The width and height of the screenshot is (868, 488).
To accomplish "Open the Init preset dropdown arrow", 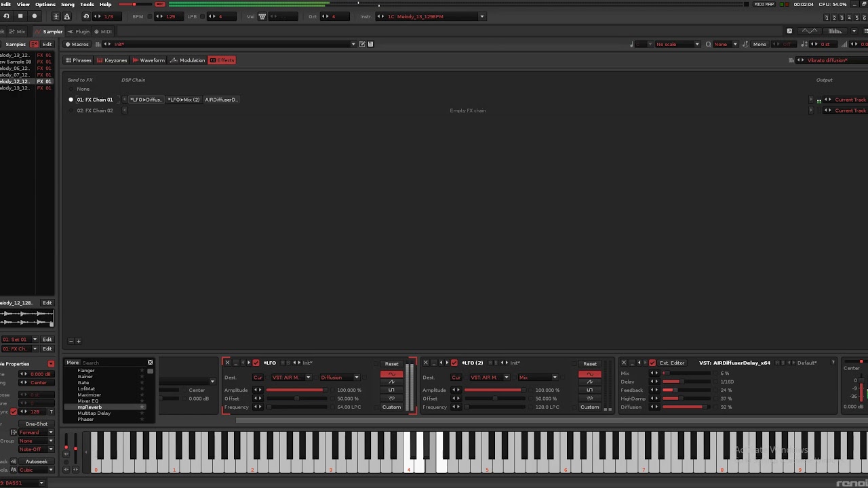I will 353,44.
